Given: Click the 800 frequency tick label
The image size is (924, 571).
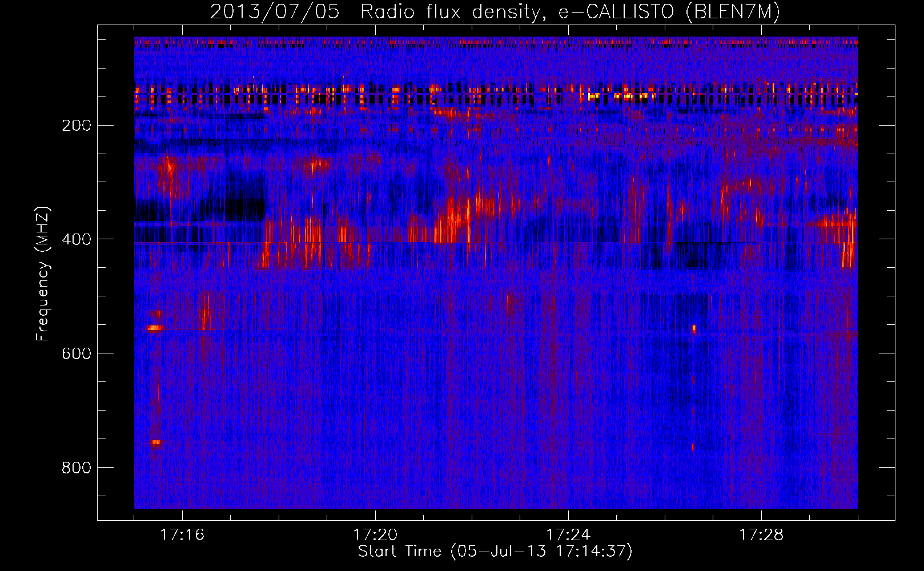Looking at the screenshot, I should 76,468.
